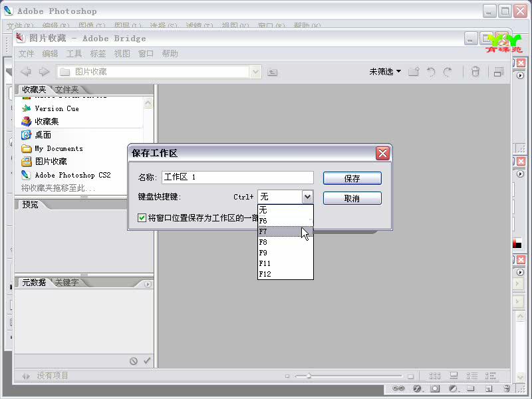This screenshot has width=532, height=399.
Task: Create adjustment layer icon in Photoshop
Action: tap(453, 388)
